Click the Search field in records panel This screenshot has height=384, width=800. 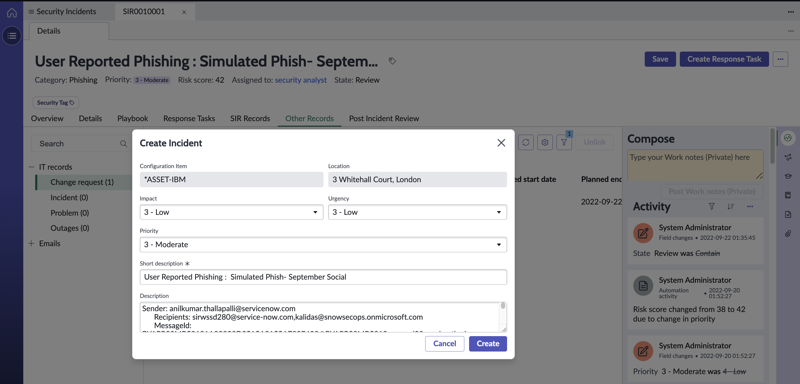point(82,144)
